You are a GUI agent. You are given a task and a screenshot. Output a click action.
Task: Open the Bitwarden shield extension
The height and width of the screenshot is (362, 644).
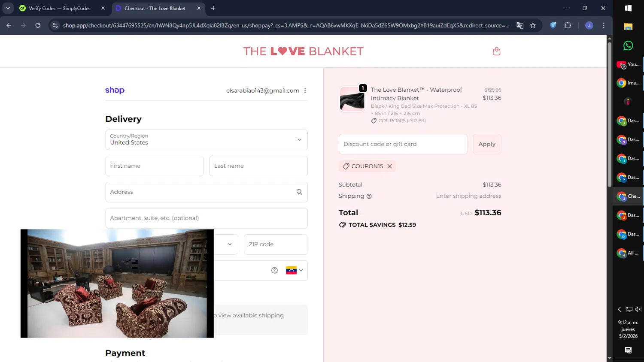pos(553,25)
